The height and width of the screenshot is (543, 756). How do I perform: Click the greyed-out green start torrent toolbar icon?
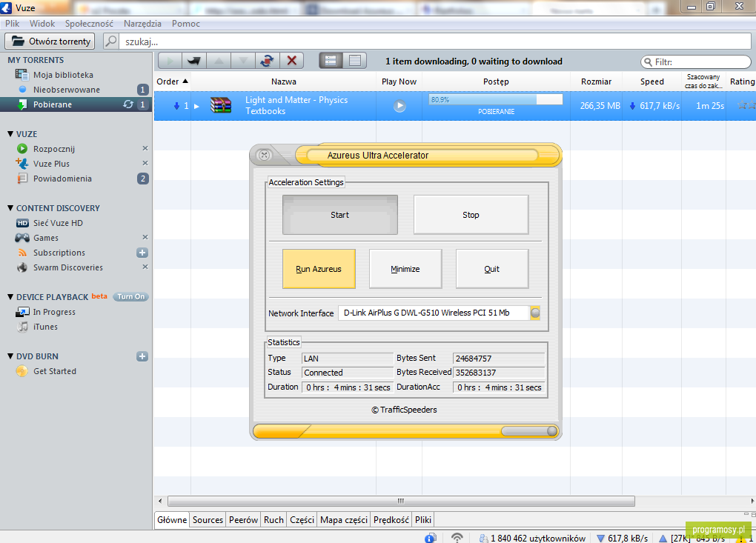click(170, 61)
